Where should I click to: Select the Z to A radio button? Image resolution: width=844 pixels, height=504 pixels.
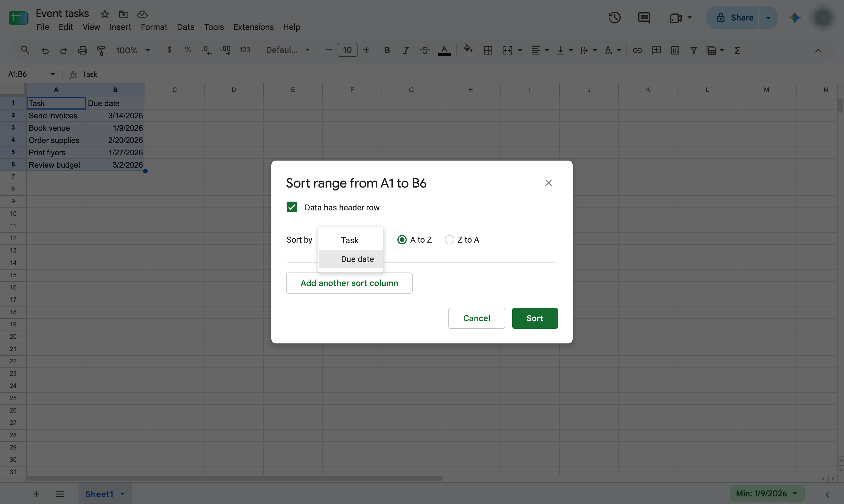449,240
